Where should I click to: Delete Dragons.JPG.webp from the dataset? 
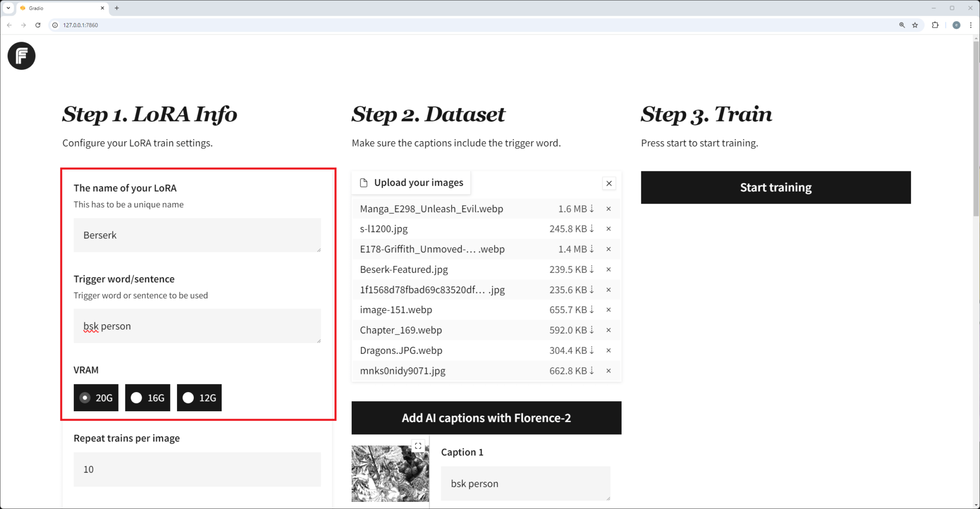point(608,351)
